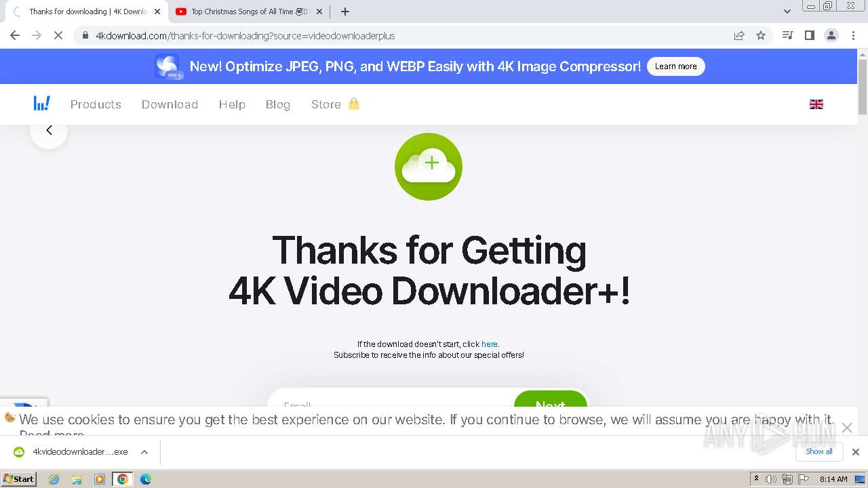Go to the Blog page
Image resolution: width=868 pixels, height=488 pixels.
(278, 104)
